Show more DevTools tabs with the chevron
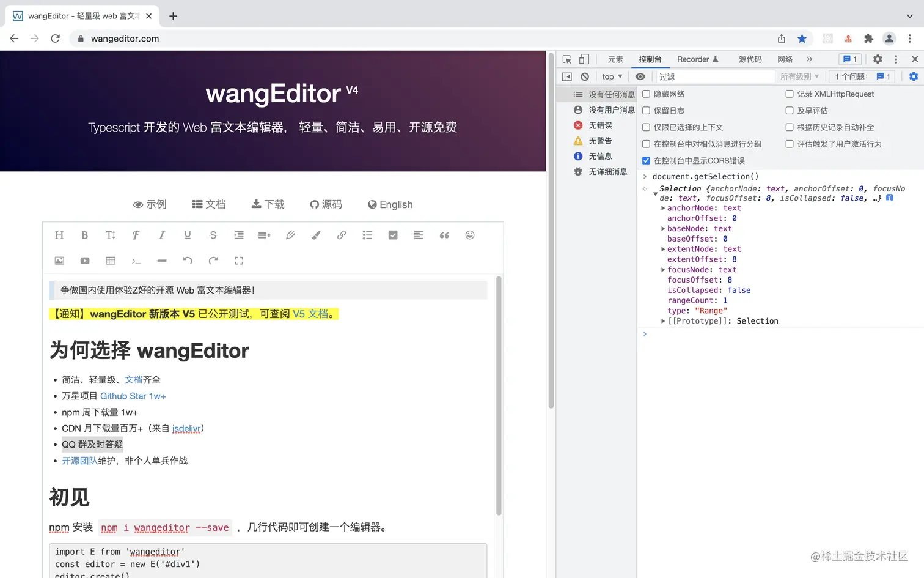Image resolution: width=924 pixels, height=578 pixels. click(x=809, y=59)
